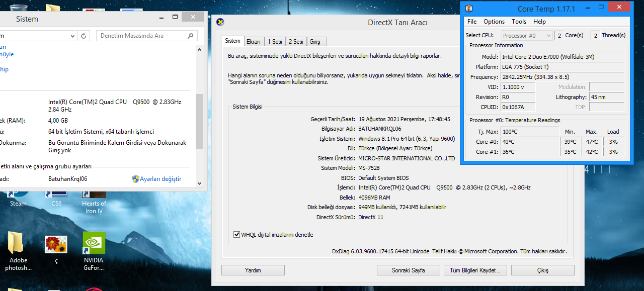Open address bar dropdown in Sistem window

[x=72, y=36]
